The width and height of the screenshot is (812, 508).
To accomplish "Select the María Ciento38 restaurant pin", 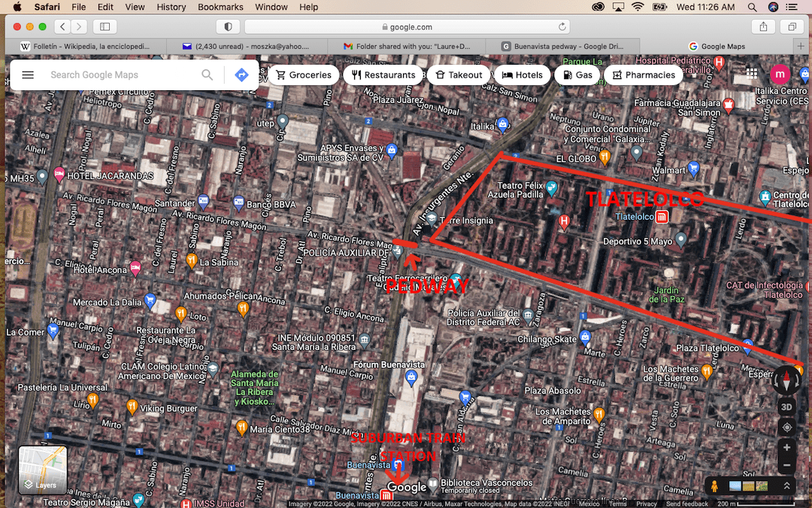I will (x=242, y=427).
